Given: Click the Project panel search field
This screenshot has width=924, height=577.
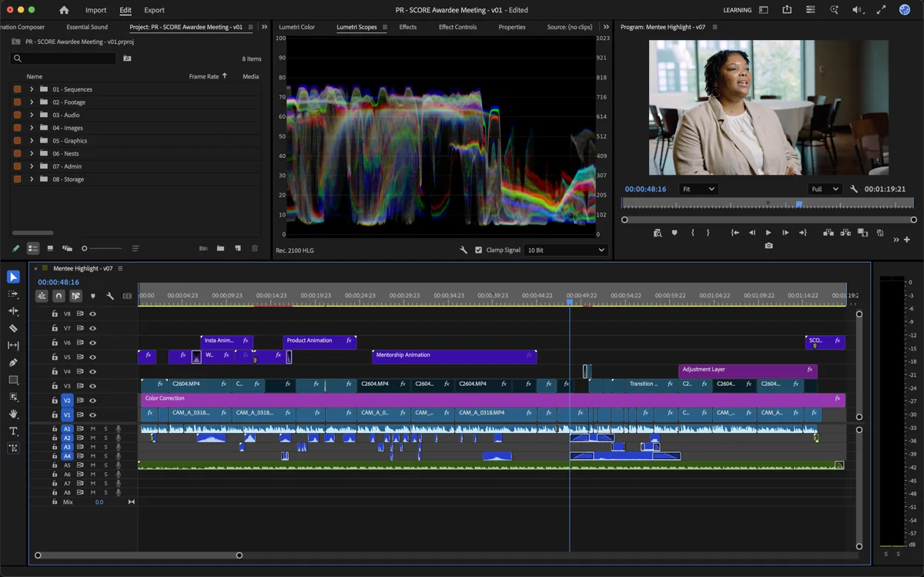Looking at the screenshot, I should tap(63, 59).
